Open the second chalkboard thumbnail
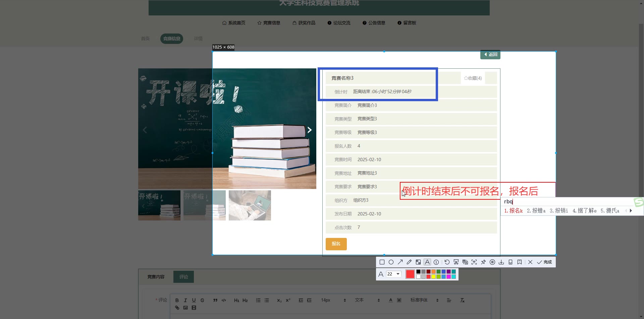 pyautogui.click(x=205, y=205)
